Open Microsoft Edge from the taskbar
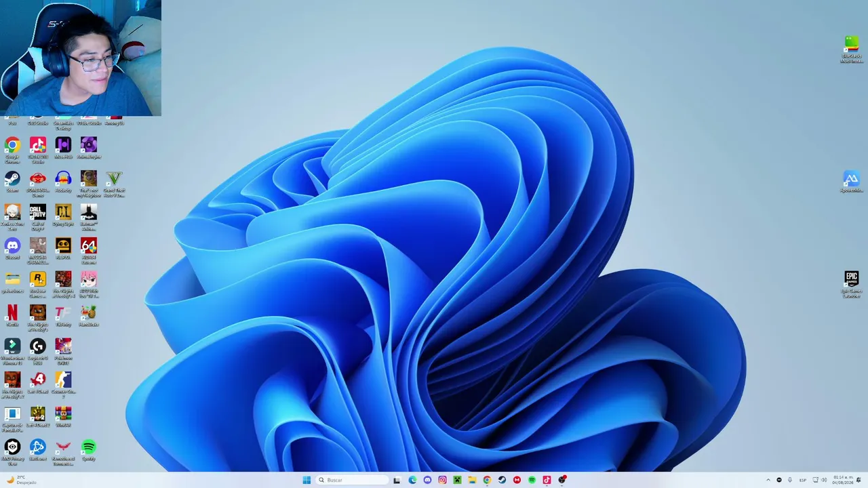 [x=412, y=480]
